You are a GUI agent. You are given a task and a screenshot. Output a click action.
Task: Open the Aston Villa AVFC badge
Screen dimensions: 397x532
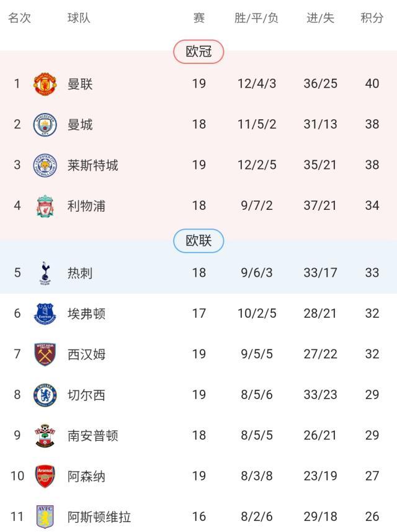click(45, 516)
